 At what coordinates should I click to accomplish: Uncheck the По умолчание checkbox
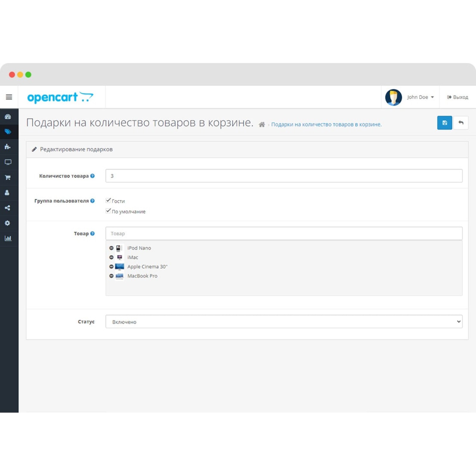pyautogui.click(x=108, y=211)
